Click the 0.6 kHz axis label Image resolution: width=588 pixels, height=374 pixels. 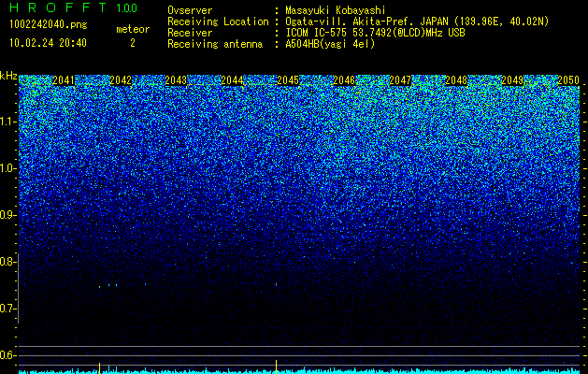[x=7, y=355]
